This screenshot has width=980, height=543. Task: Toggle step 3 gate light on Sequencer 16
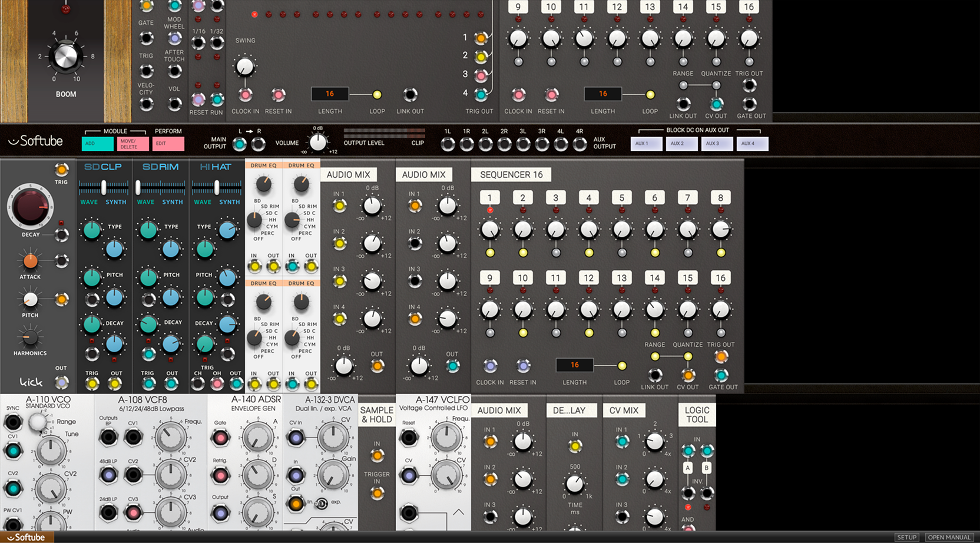pos(556,253)
